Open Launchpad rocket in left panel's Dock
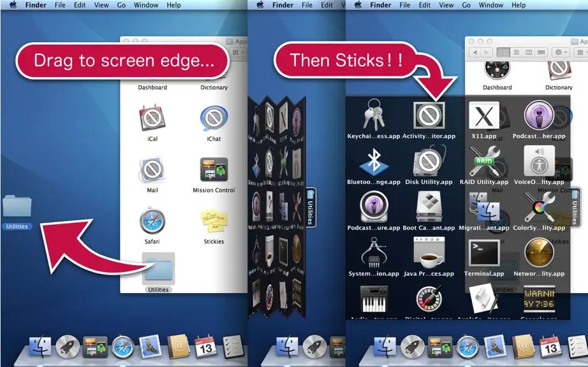Viewport: 588px width, 367px height. pos(68,346)
